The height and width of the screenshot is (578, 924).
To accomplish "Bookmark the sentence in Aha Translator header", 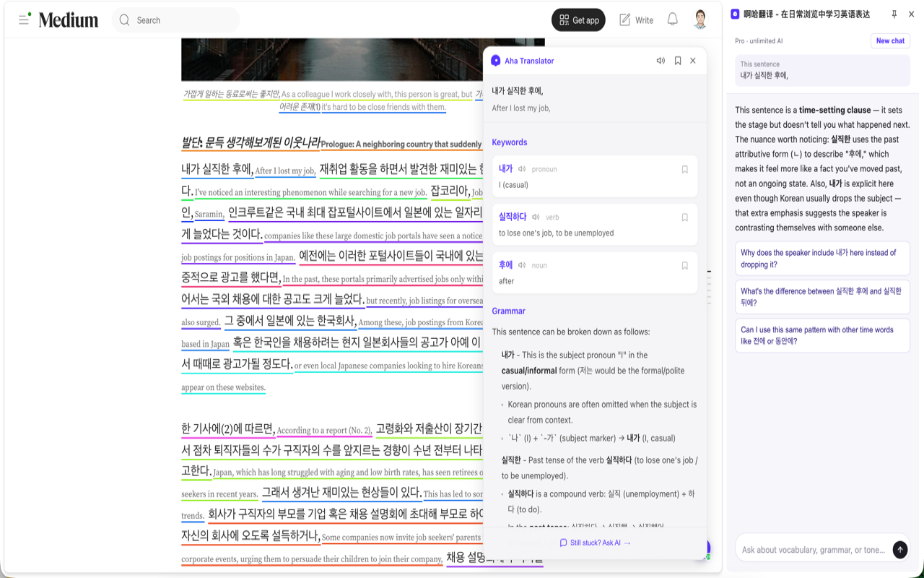I will (x=678, y=61).
